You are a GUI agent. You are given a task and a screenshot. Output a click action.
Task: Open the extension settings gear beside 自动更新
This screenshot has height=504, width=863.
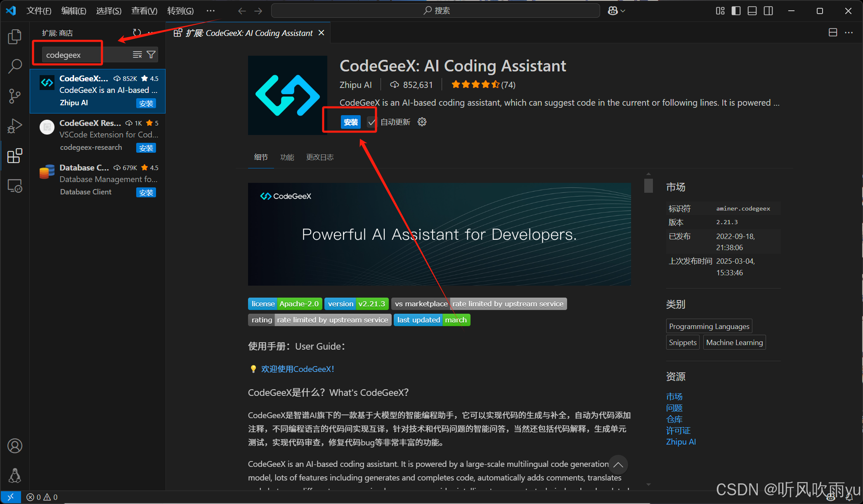(x=421, y=121)
